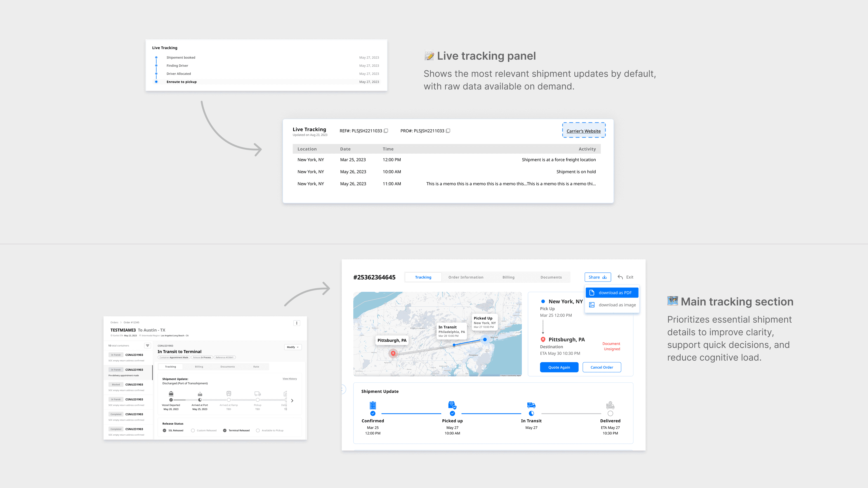This screenshot has height=488, width=868.
Task: Check the Custom Released option
Action: pyautogui.click(x=193, y=430)
